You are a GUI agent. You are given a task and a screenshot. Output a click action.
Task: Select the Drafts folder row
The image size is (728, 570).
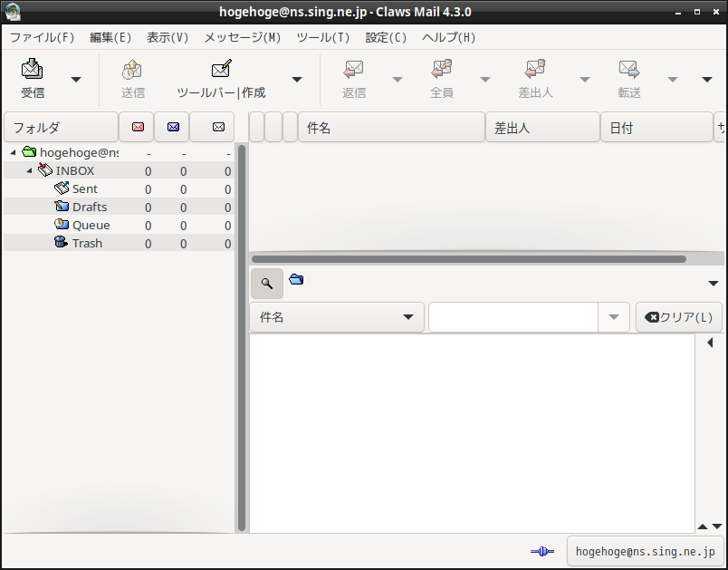(x=119, y=207)
